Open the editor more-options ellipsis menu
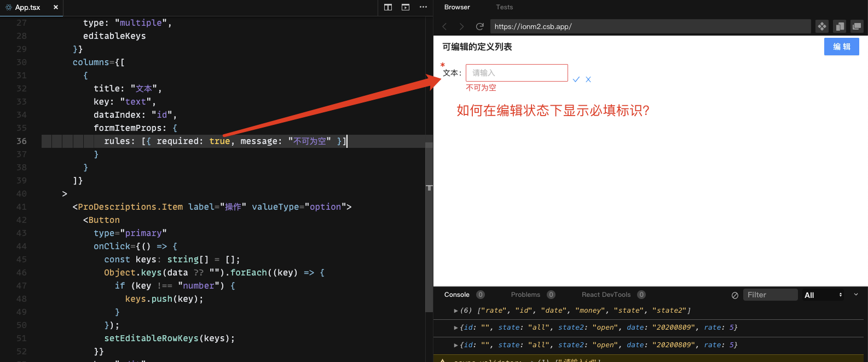 [x=423, y=7]
